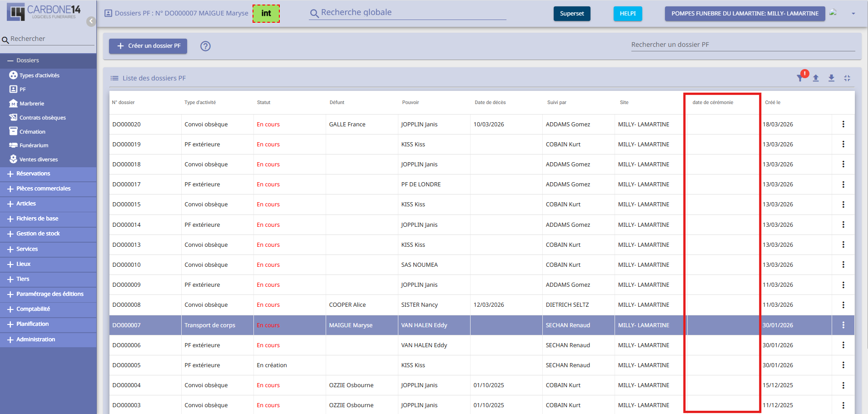
Task: Open the help question mark icon
Action: pos(205,46)
